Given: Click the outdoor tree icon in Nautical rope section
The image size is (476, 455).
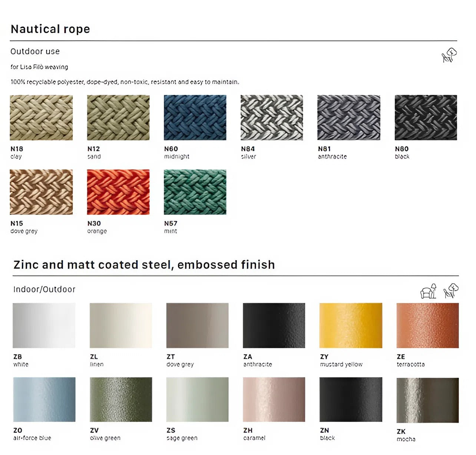Looking at the screenshot, I should 449,55.
